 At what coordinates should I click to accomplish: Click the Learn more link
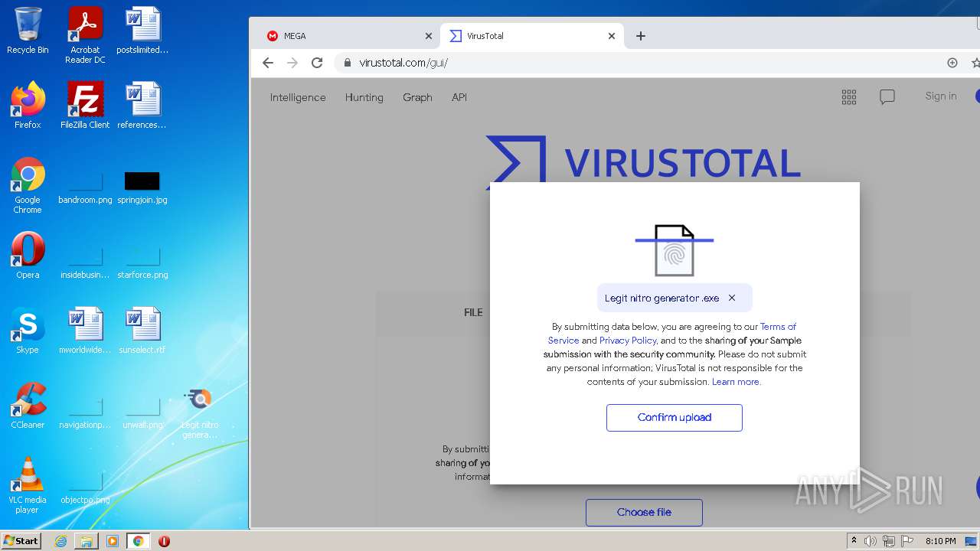737,382
